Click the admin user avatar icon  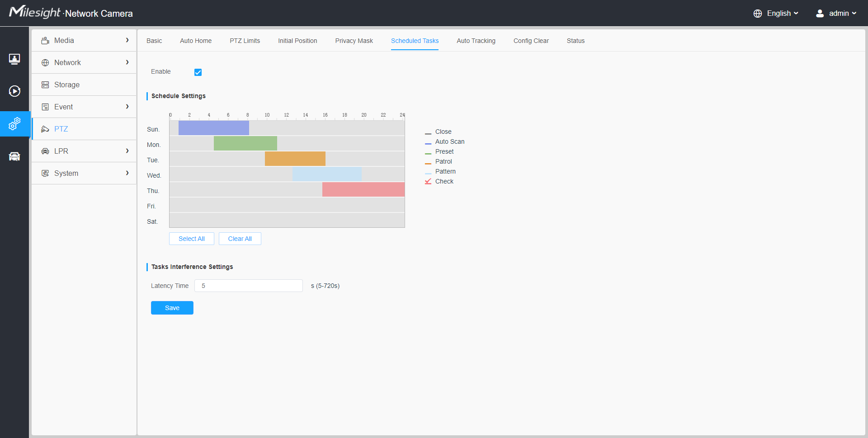coord(820,14)
